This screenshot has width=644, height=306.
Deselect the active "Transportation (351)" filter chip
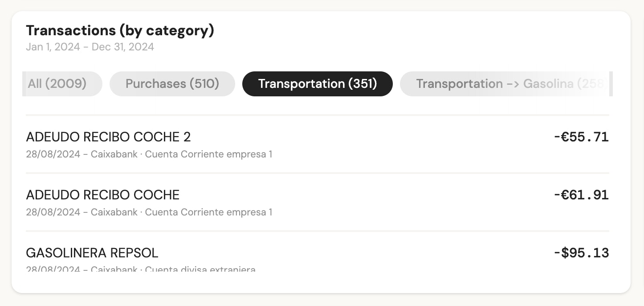pos(317,83)
